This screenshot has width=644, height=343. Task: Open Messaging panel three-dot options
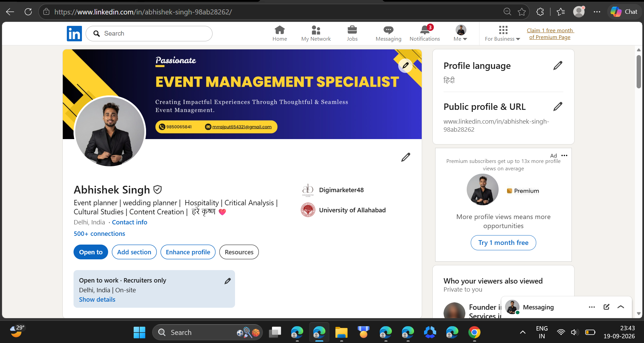592,307
